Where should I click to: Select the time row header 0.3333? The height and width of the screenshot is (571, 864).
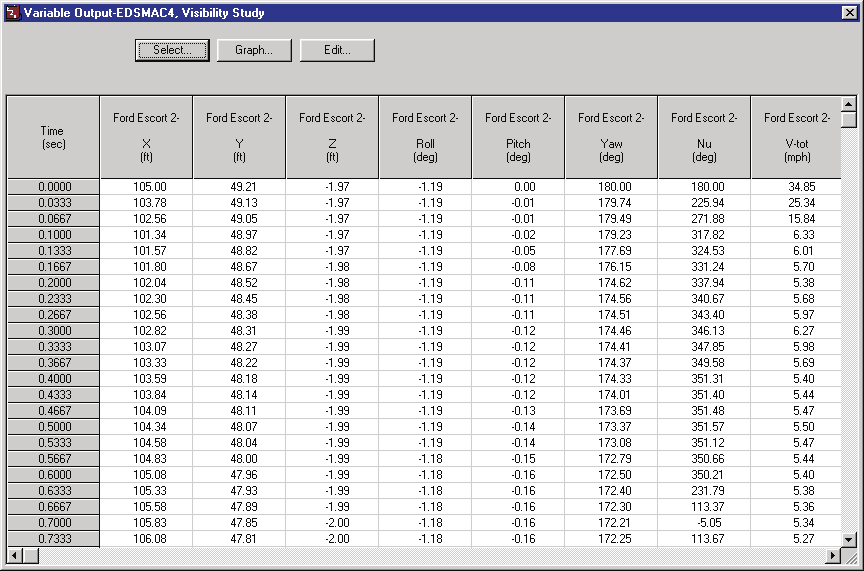pyautogui.click(x=53, y=347)
